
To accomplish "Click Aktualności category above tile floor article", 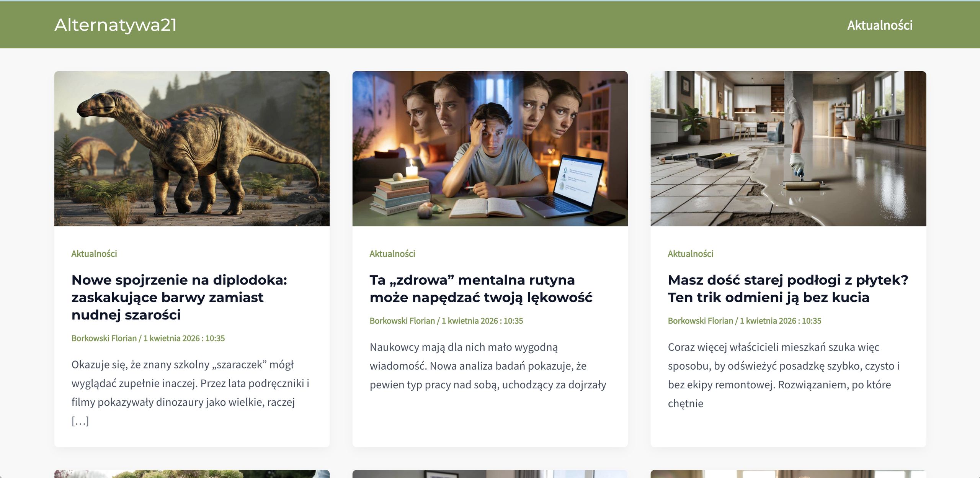I will tap(690, 254).
